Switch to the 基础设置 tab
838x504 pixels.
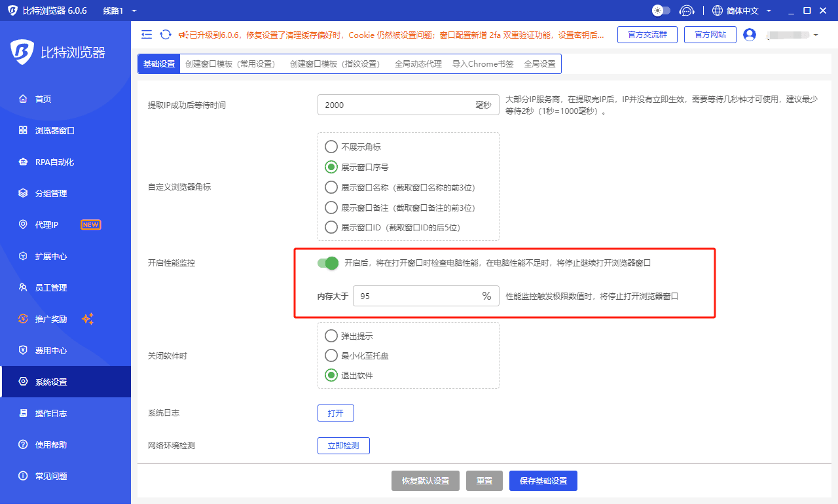pyautogui.click(x=159, y=64)
